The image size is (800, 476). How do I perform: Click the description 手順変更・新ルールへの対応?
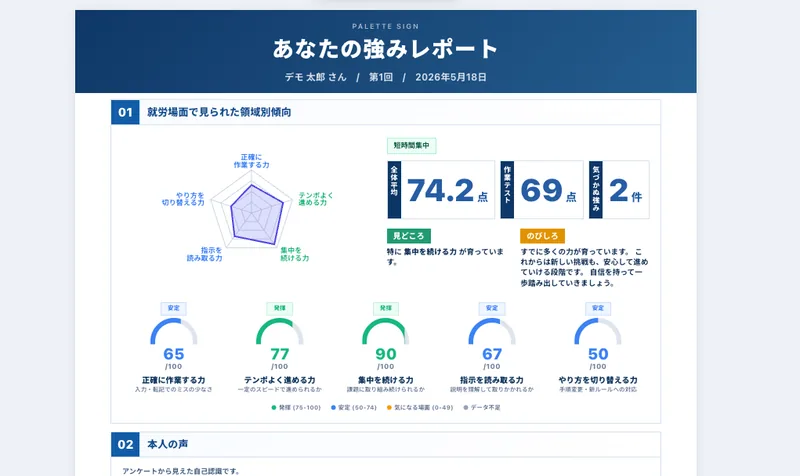pyautogui.click(x=598, y=390)
